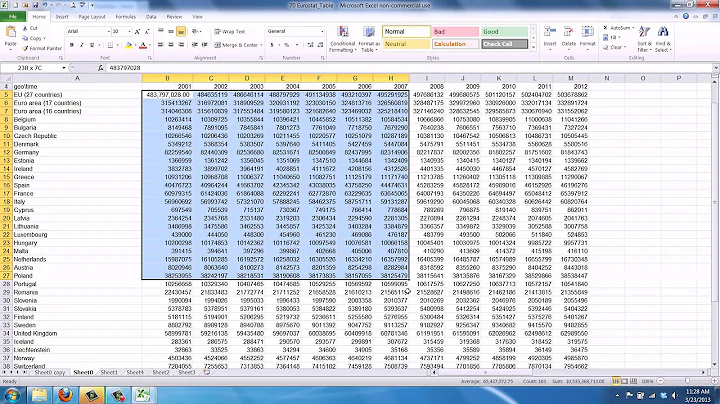
Task: Apply accounting dollar number format
Action: point(272,45)
